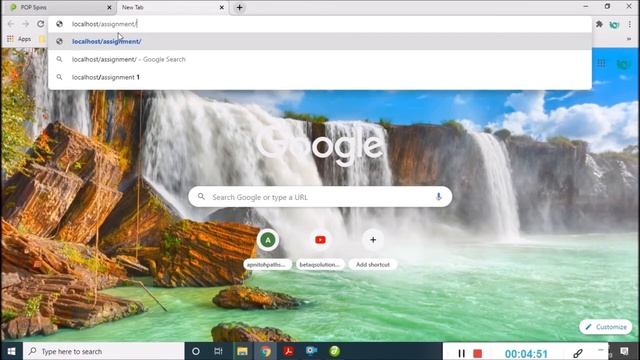The height and width of the screenshot is (360, 640).
Task: Open Adobe Acrobat from taskbar
Action: click(x=289, y=351)
